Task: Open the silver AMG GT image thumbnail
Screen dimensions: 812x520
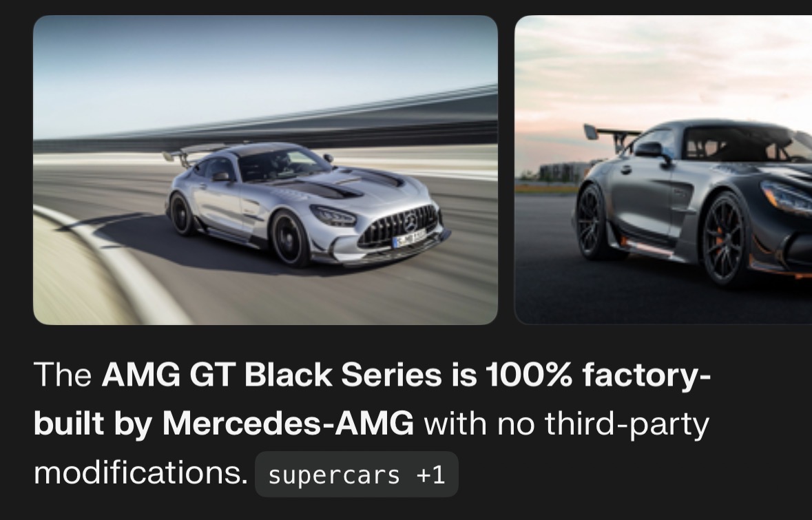Action: pyautogui.click(x=265, y=170)
